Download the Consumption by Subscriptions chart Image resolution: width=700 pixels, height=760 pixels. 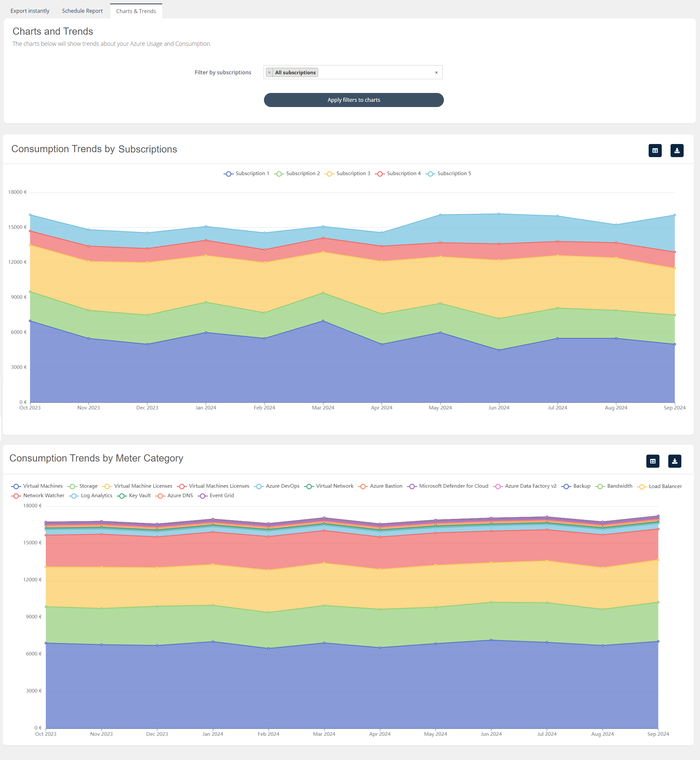pyautogui.click(x=676, y=151)
